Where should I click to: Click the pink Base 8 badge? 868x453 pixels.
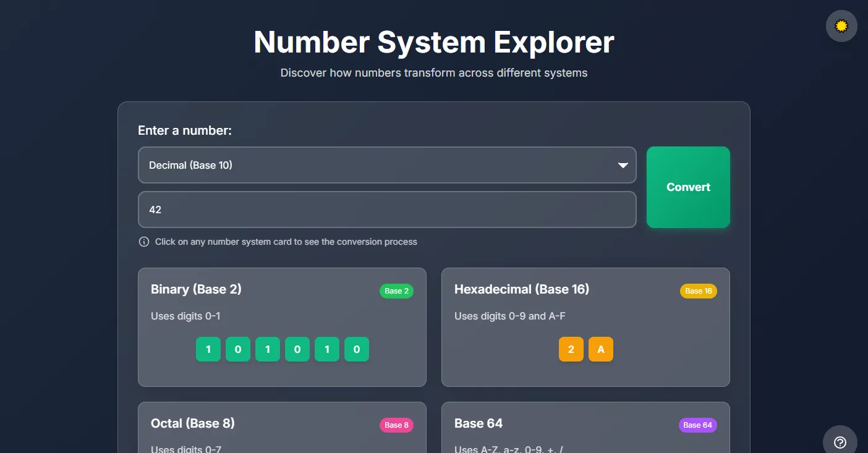[396, 425]
